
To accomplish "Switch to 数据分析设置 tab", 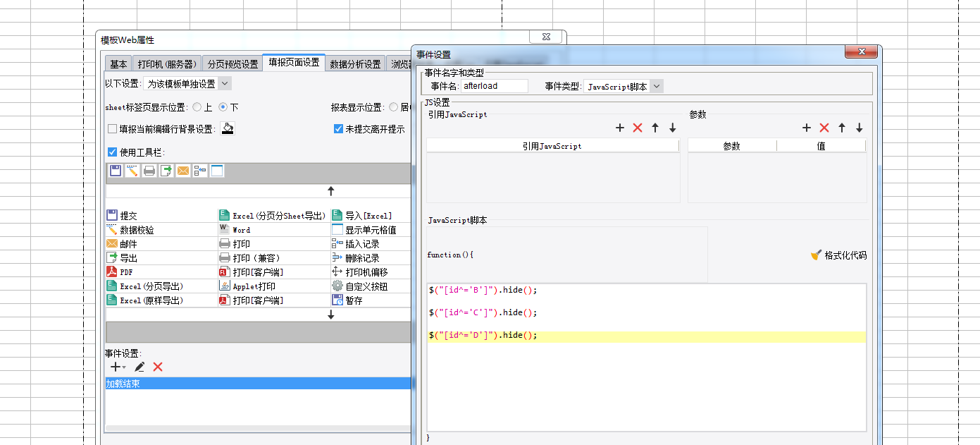I will [355, 63].
